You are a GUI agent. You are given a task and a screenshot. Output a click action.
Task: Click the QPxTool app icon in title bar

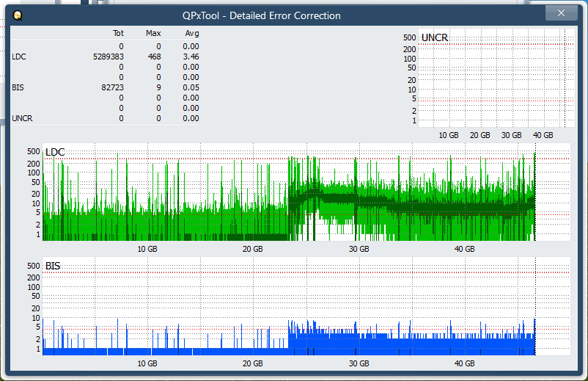[x=18, y=15]
